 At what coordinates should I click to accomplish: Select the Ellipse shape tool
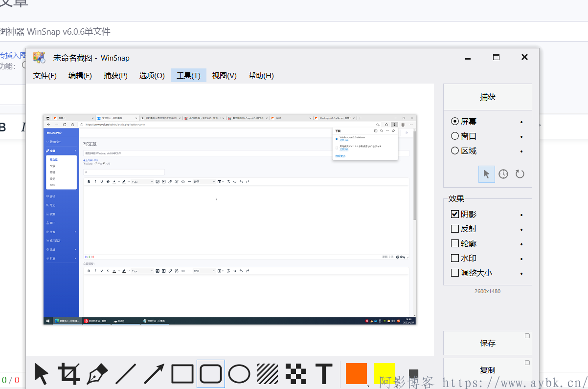[239, 374]
